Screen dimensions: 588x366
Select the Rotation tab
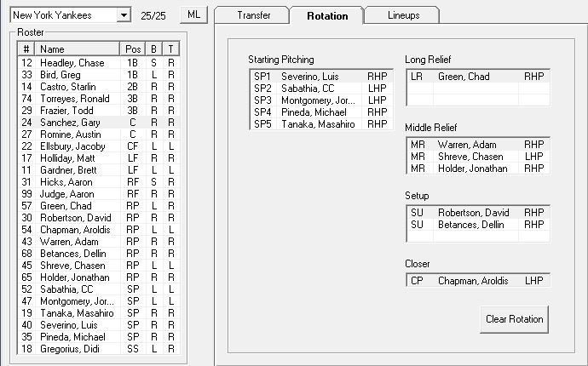pyautogui.click(x=327, y=15)
